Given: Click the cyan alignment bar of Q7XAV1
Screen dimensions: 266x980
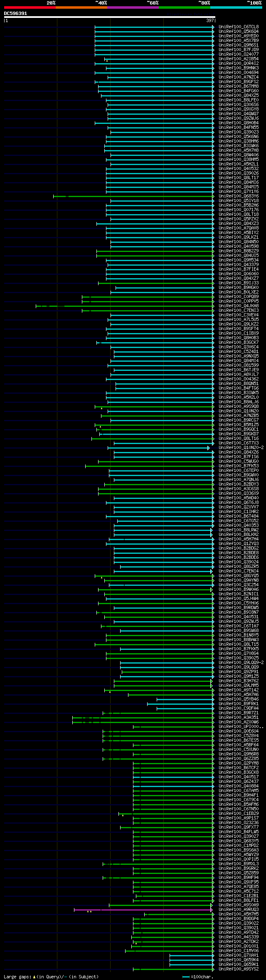Looking at the screenshot, I should click(x=192, y=955).
